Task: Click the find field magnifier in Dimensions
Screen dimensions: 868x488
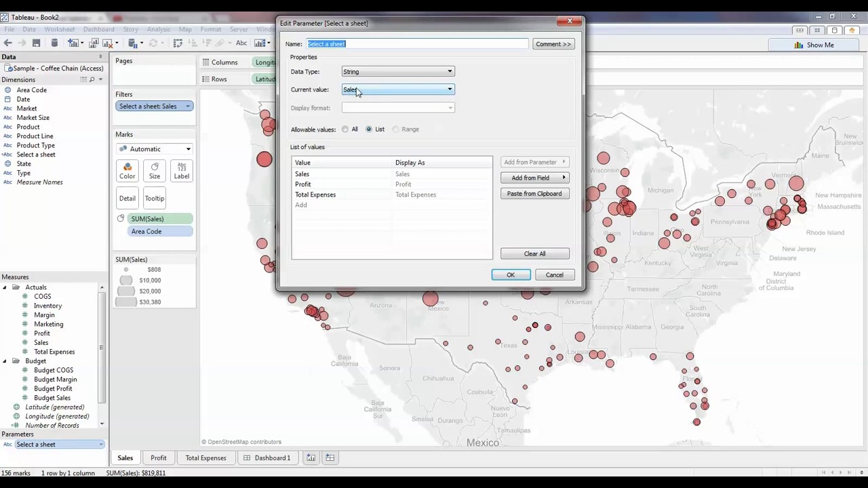Action: 92,80
